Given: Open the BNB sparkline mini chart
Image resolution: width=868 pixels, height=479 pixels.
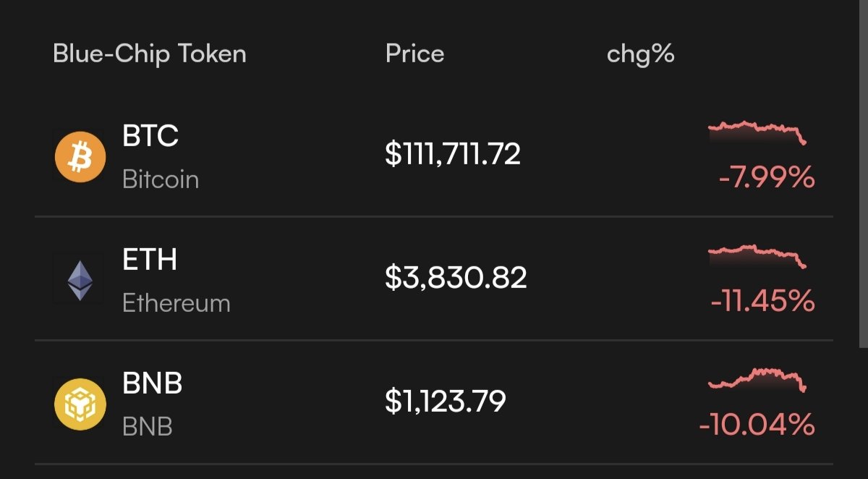Looking at the screenshot, I should (x=757, y=380).
